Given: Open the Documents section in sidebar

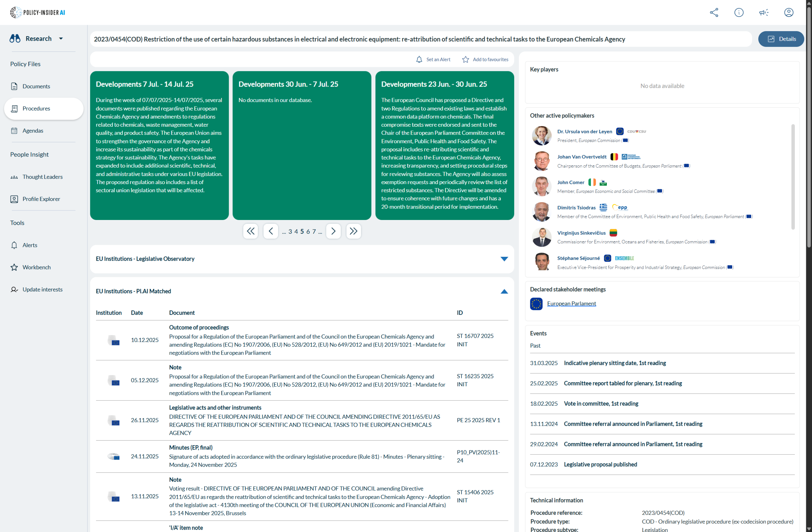Looking at the screenshot, I should coord(36,86).
